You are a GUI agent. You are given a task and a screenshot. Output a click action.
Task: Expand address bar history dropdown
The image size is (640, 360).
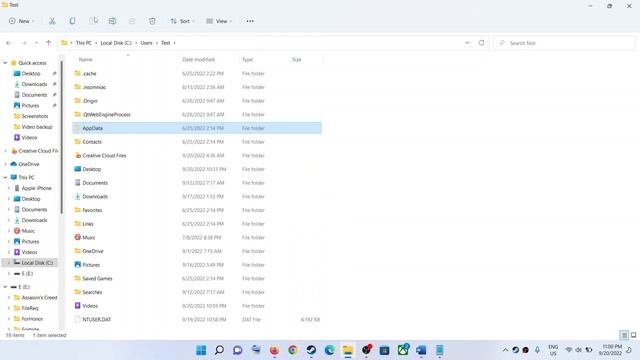(x=467, y=43)
